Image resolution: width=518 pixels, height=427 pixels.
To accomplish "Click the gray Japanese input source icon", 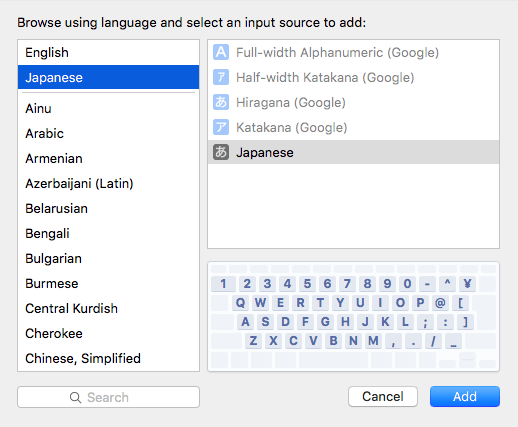I will 221,152.
